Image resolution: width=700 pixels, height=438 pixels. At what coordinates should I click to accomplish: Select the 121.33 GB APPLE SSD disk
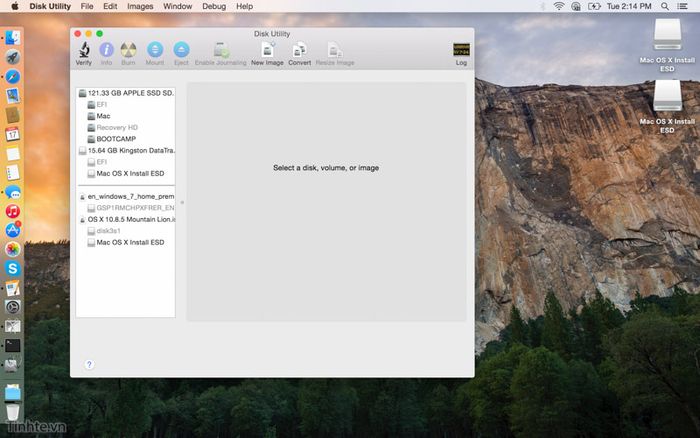[x=126, y=93]
